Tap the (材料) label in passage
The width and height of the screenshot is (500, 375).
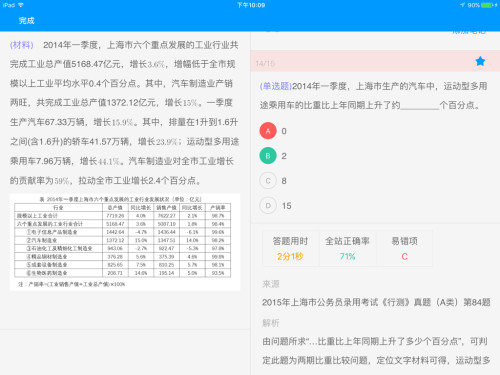pyautogui.click(x=22, y=45)
